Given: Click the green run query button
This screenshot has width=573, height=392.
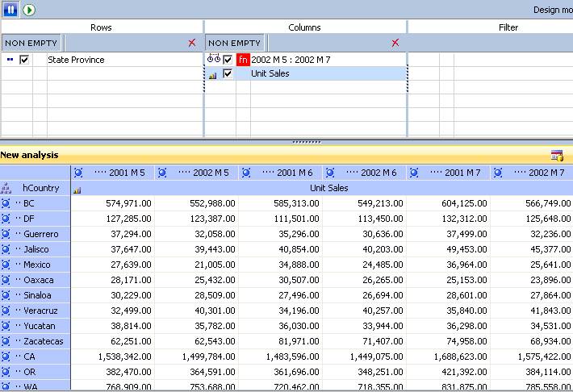Looking at the screenshot, I should click(x=30, y=10).
